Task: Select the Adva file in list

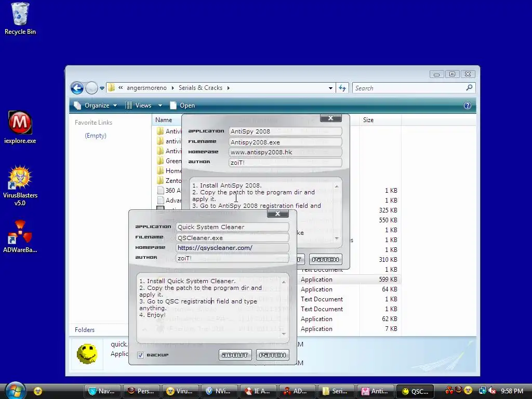Action: coord(169,200)
